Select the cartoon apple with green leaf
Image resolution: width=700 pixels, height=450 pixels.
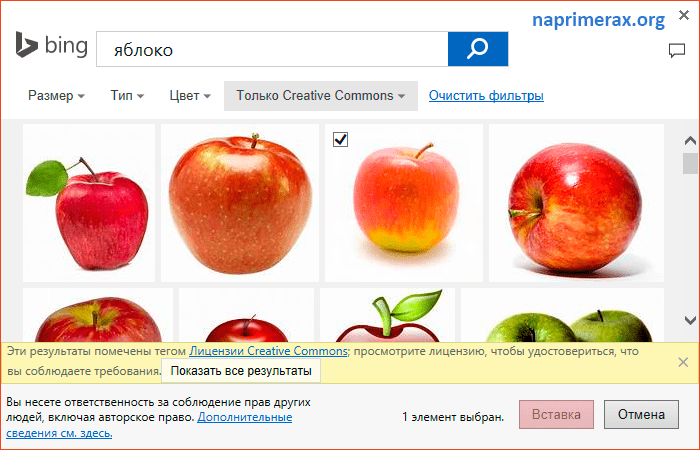(x=388, y=315)
